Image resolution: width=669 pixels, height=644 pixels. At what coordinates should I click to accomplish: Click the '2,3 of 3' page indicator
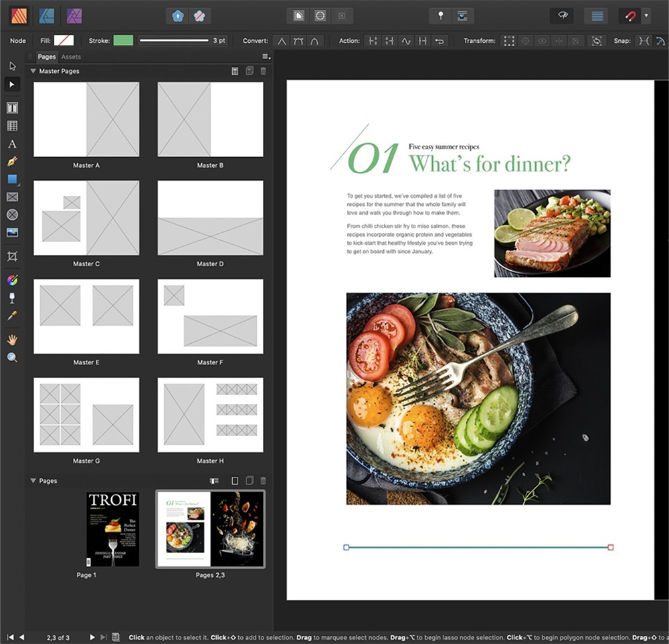point(58,637)
